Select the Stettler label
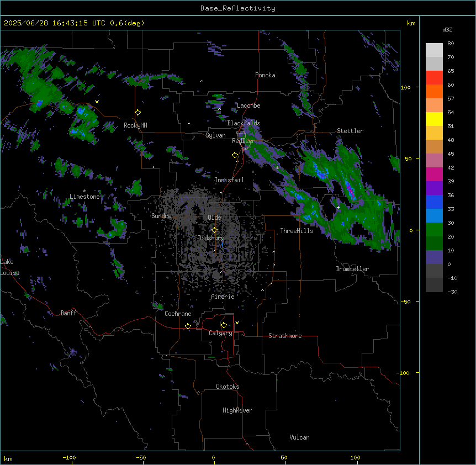476x465 pixels. (350, 131)
